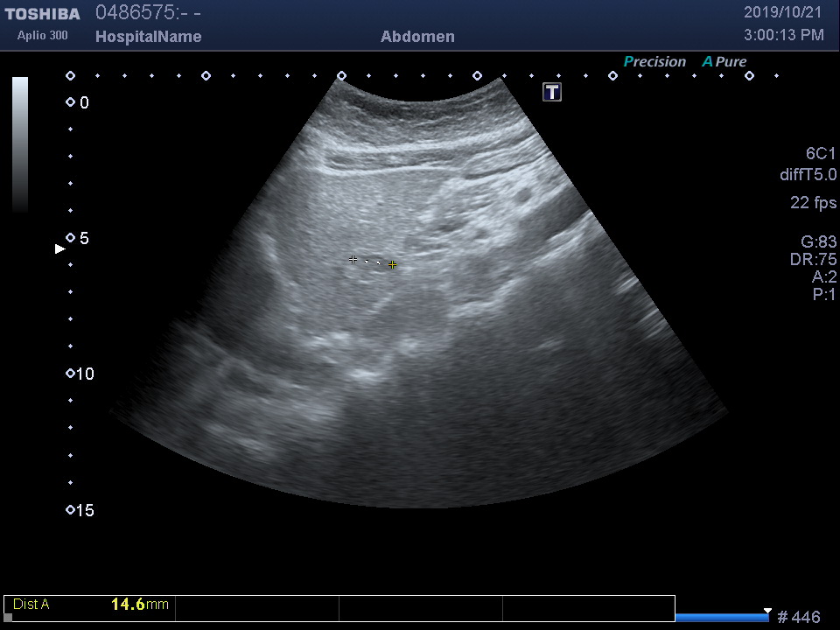Image resolution: width=840 pixels, height=630 pixels.
Task: Open the 6C1 transducer selection
Action: point(821,153)
